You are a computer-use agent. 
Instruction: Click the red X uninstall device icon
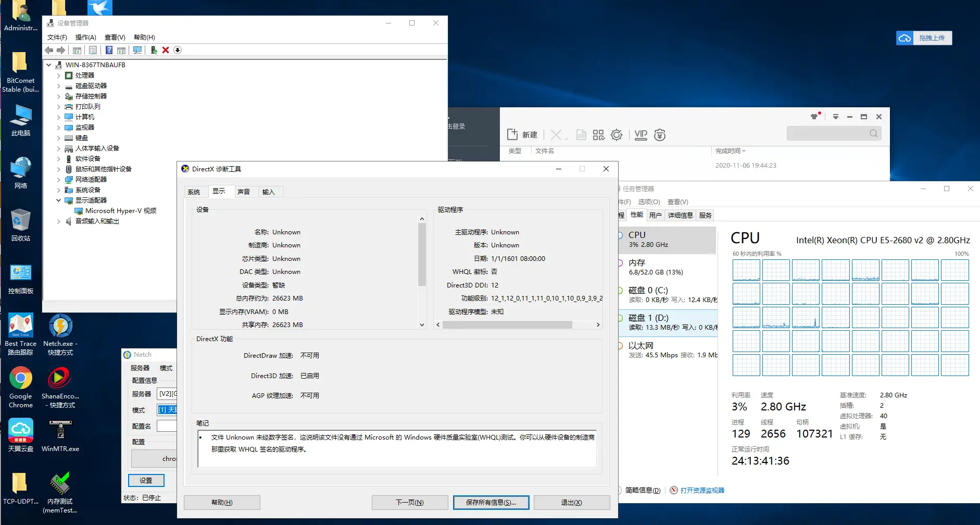pos(166,50)
